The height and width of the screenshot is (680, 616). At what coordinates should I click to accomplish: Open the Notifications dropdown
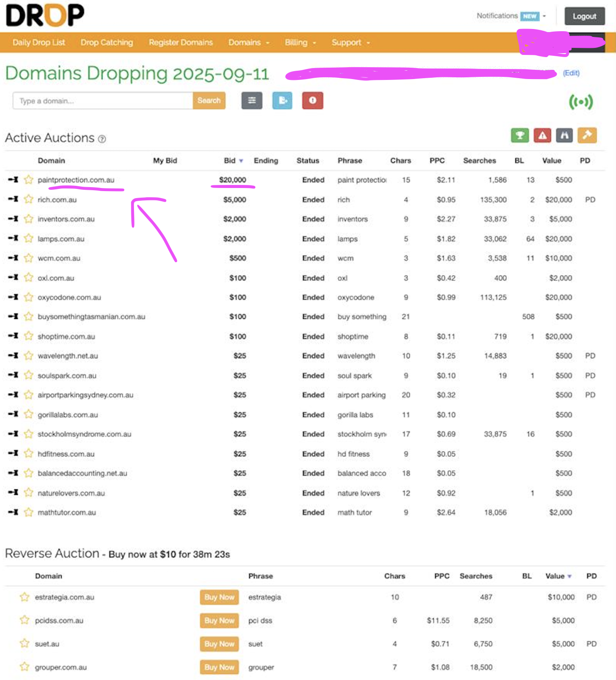pos(511,16)
